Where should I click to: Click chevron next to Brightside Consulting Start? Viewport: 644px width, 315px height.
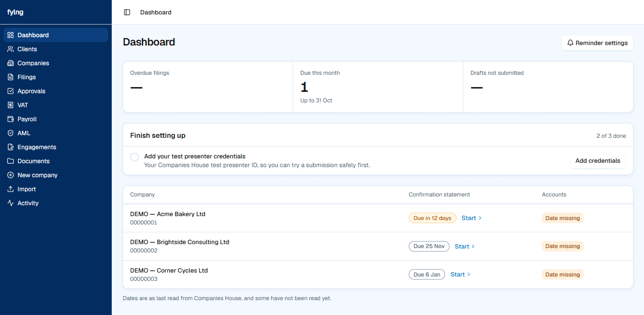click(x=473, y=246)
